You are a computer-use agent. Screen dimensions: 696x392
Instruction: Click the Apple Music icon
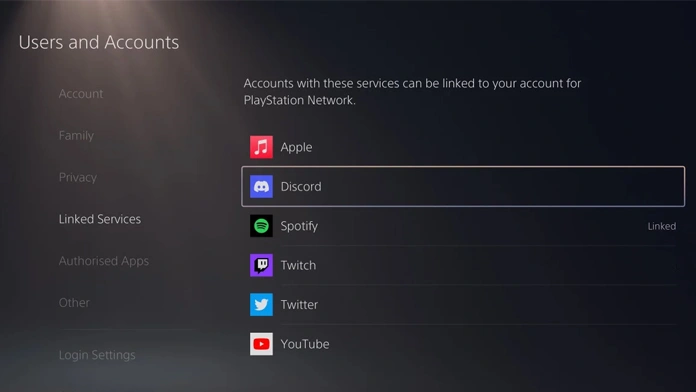[261, 147]
